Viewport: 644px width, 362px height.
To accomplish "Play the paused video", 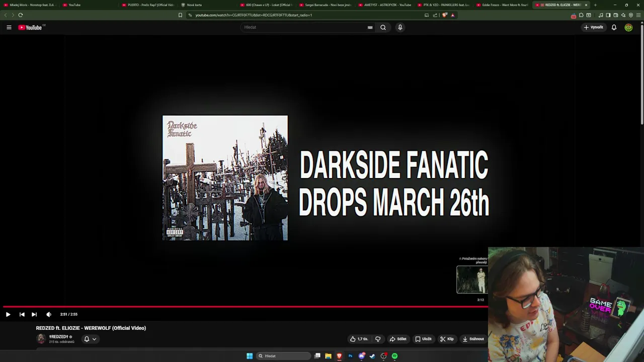I will tap(8, 314).
